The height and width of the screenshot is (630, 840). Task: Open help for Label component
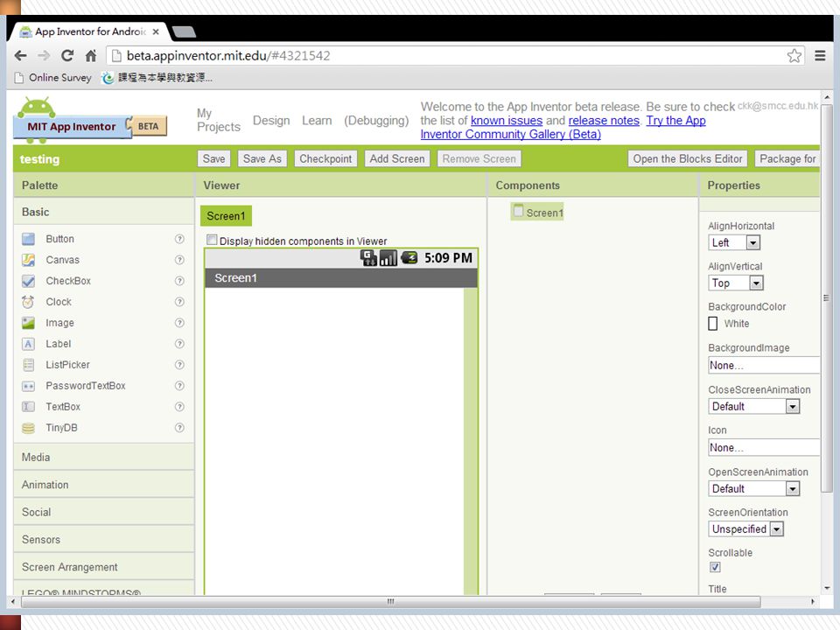coord(179,343)
